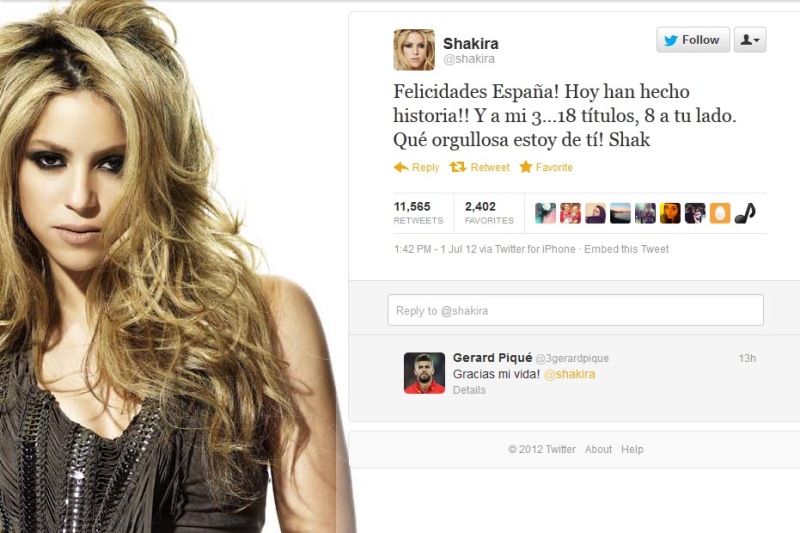Click the first retweeter avatar in the row
Image resolution: width=800 pixels, height=533 pixels.
click(x=545, y=213)
